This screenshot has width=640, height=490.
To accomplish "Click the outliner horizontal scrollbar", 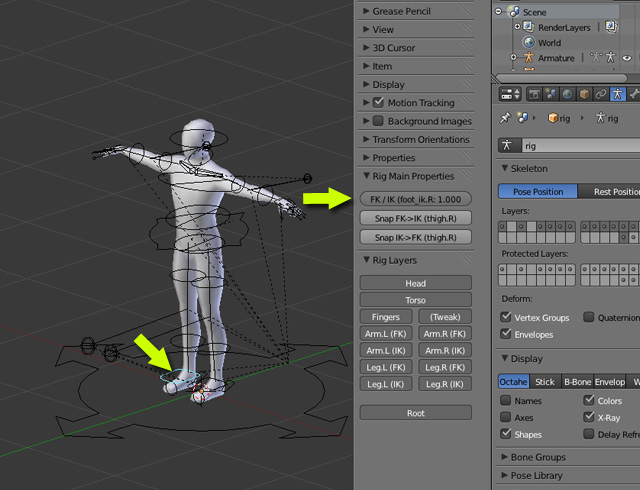I will [x=562, y=78].
